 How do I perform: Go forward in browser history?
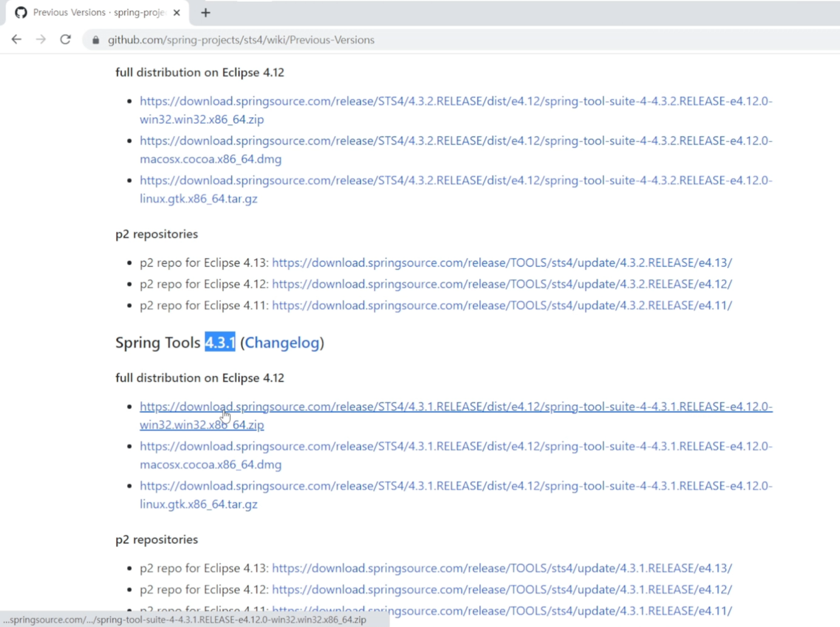[x=41, y=39]
